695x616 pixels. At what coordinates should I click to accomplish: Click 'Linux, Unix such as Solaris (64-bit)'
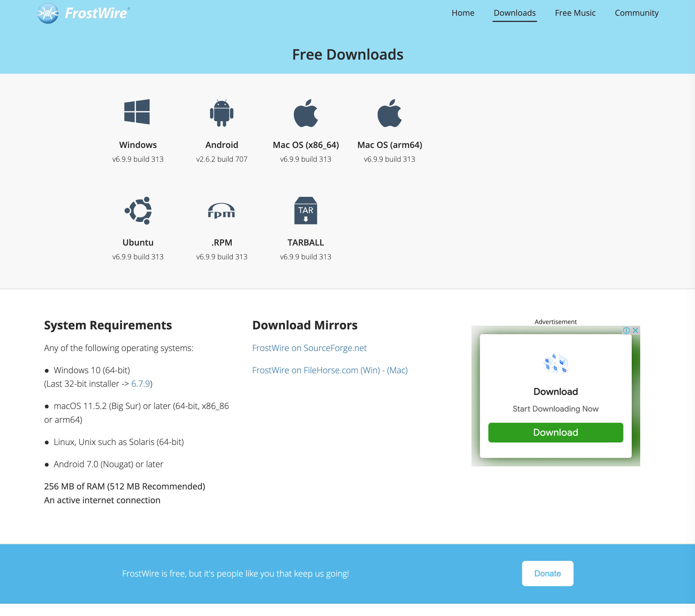119,442
